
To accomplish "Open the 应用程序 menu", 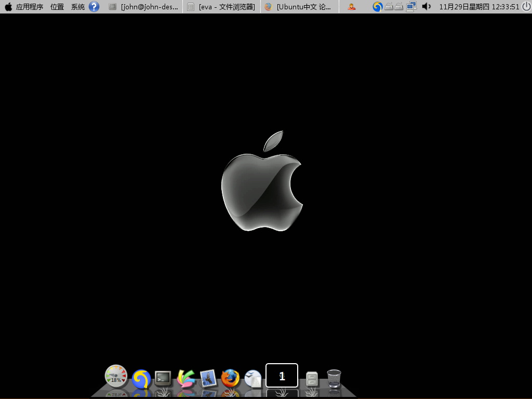I will (x=30, y=7).
